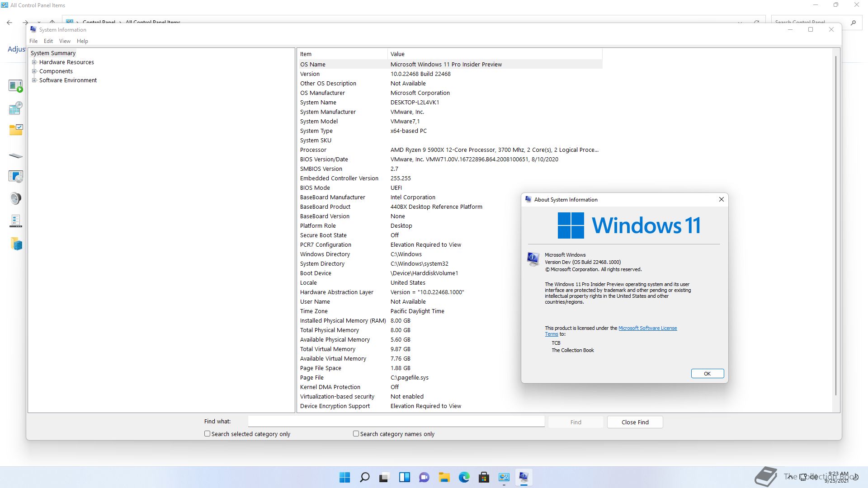Open the Widgets panel from the taskbar

click(x=404, y=477)
